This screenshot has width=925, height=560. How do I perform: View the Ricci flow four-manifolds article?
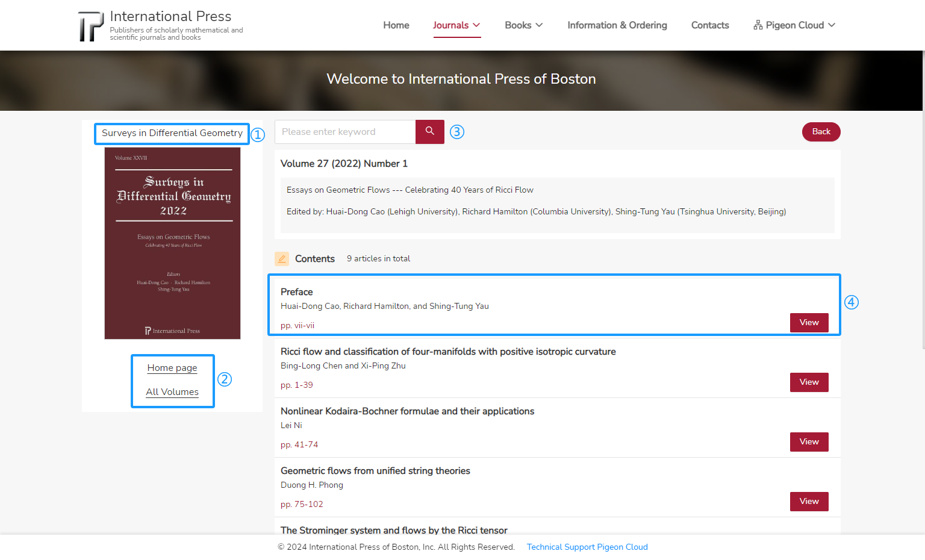pos(809,382)
